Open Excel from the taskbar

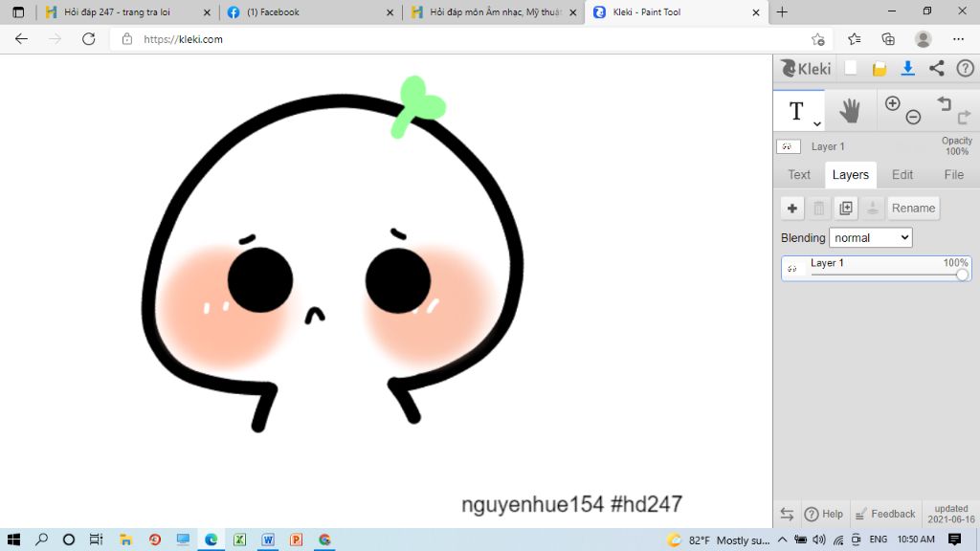click(239, 540)
